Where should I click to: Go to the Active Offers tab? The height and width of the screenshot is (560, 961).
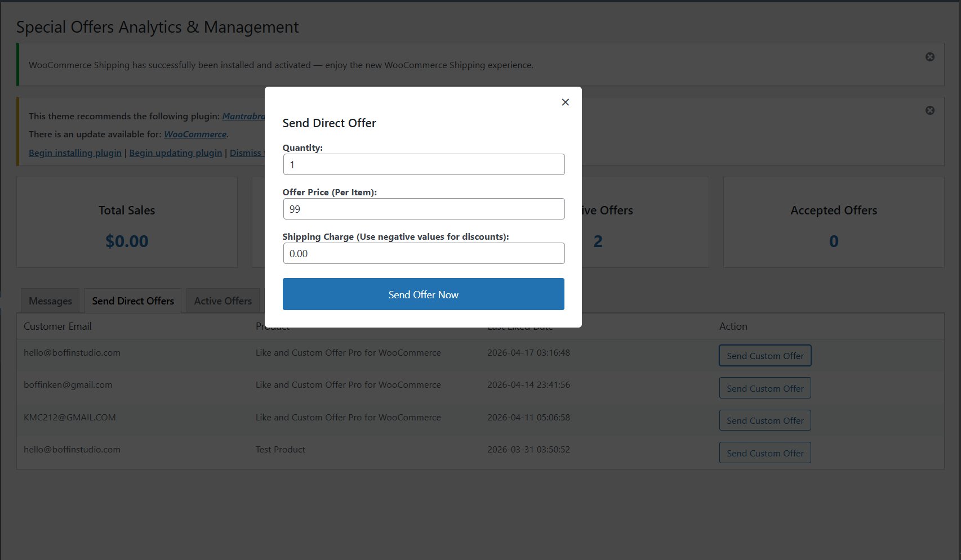coord(223,301)
